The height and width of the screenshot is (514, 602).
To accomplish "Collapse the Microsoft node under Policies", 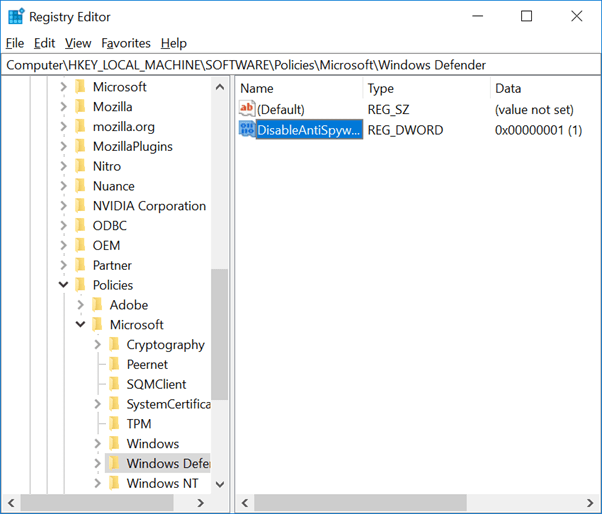I will pos(81,325).
